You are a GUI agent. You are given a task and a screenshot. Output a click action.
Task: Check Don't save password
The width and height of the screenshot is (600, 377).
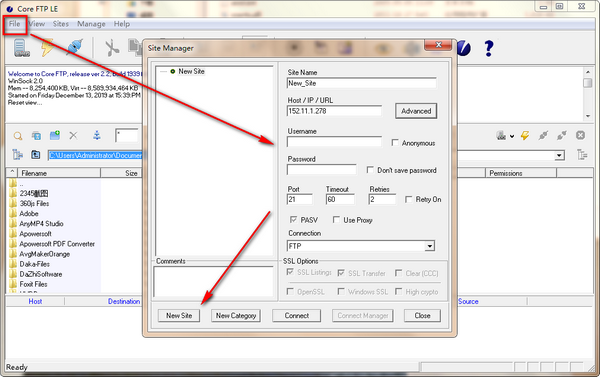point(370,170)
